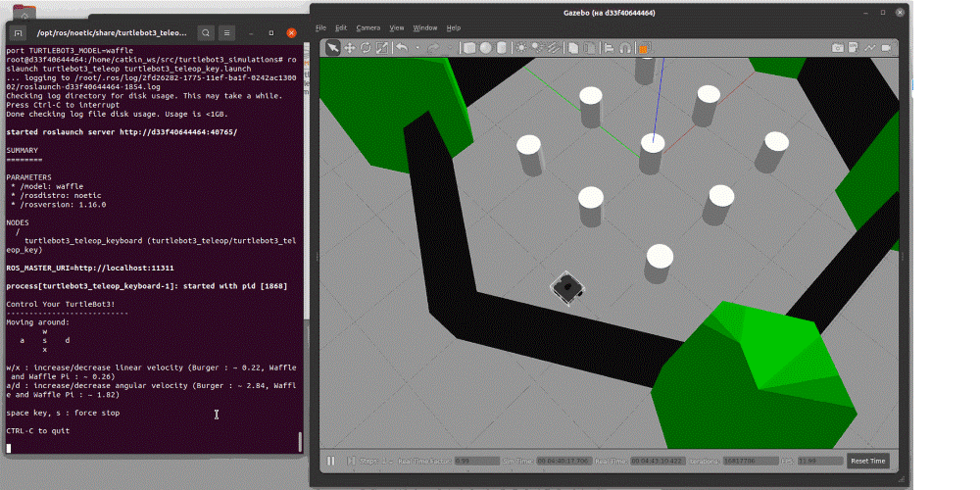Toggle video recording icon
The height and width of the screenshot is (490, 980).
point(887,47)
